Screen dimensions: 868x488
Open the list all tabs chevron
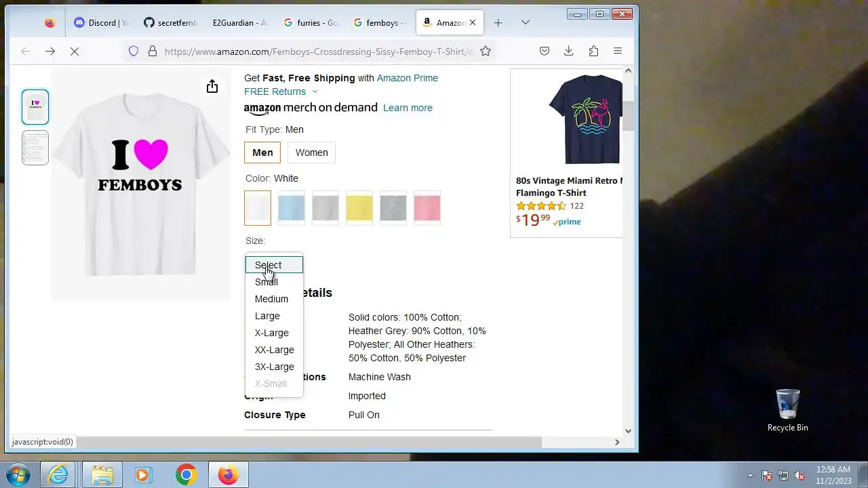point(525,22)
